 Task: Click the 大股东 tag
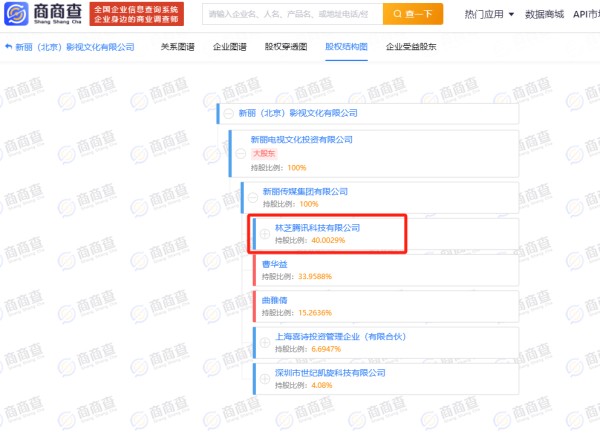264,153
